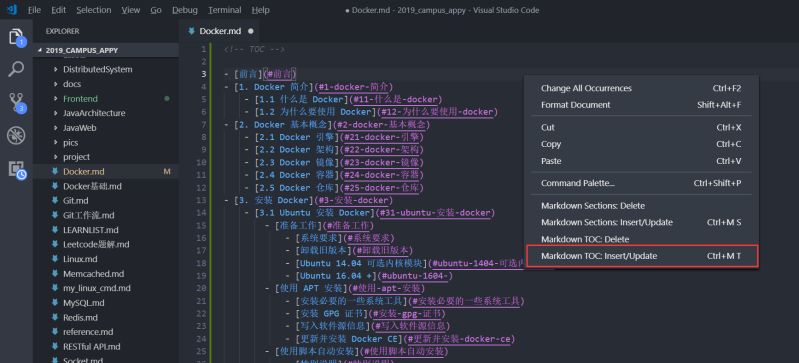This screenshot has height=363, width=799.
Task: Click the Docker.md tab markdown icon
Action: coord(191,31)
